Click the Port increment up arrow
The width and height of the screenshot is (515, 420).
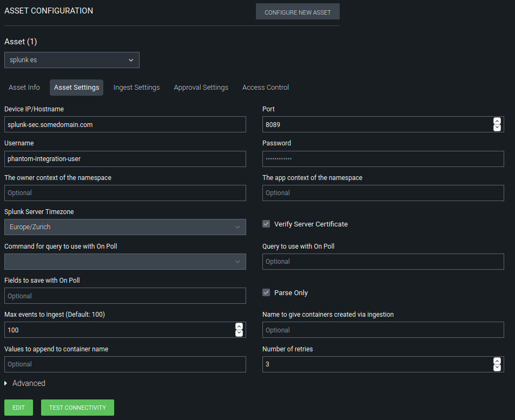click(x=497, y=121)
